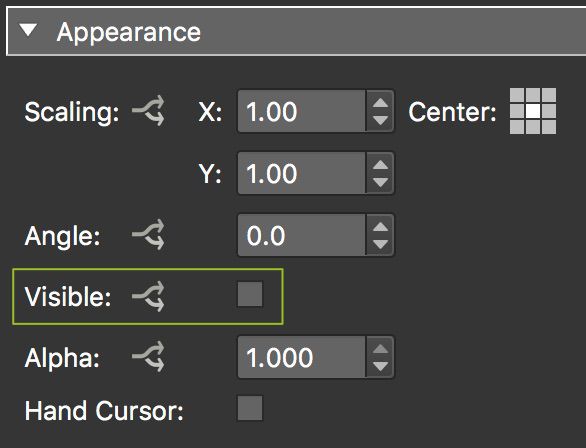Select top-left cell in Center grid
Screen dimensions: 586x448
(517, 95)
